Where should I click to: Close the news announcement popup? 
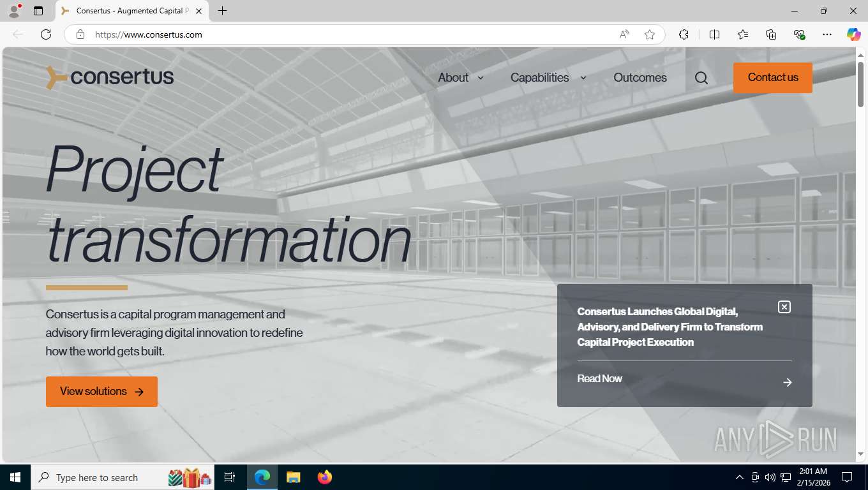click(784, 307)
